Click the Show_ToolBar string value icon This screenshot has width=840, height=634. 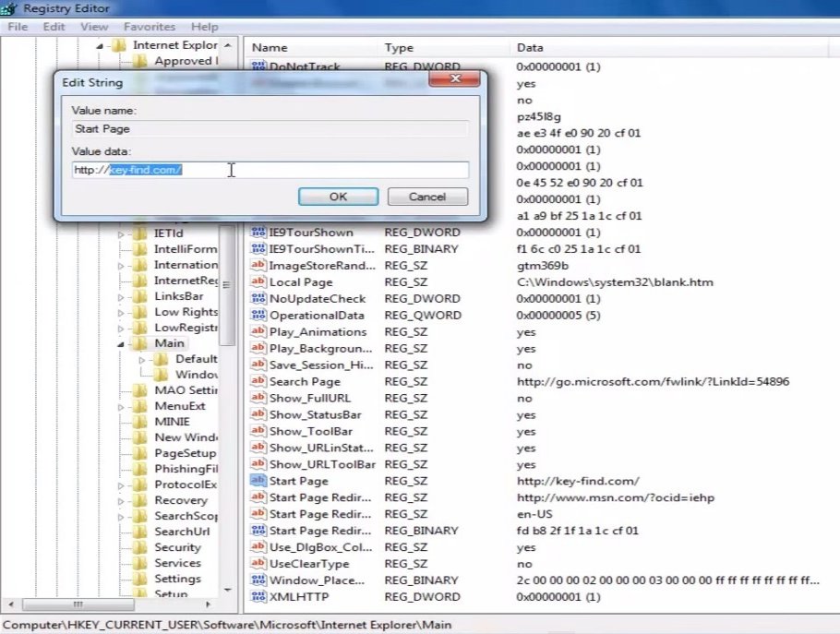click(x=258, y=431)
